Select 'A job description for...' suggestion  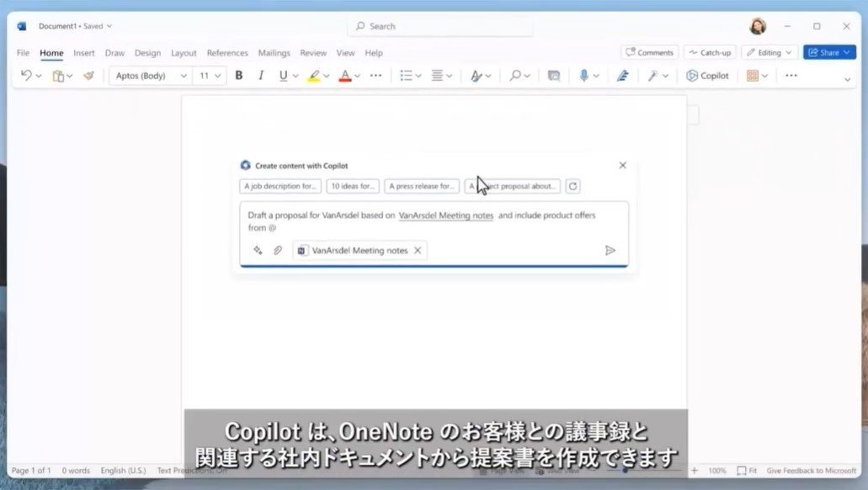(280, 186)
